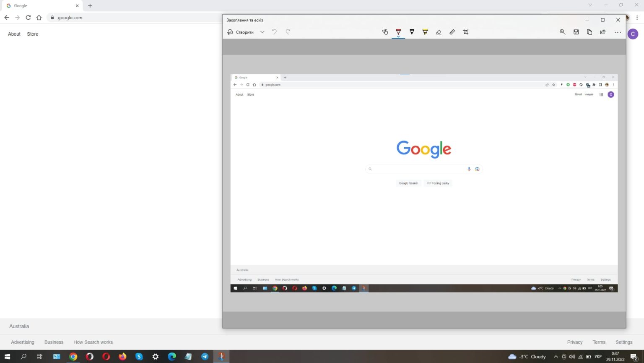
Task: Open Telegram from the taskbar
Action: (x=205, y=357)
